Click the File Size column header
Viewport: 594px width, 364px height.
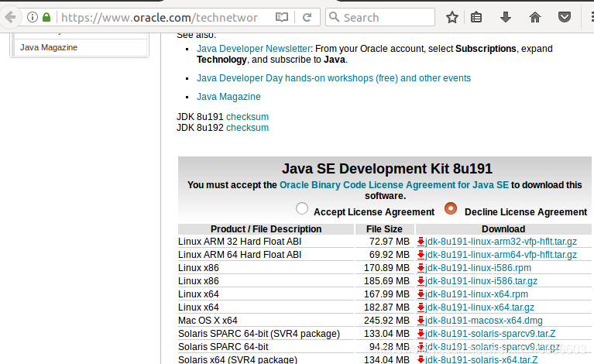tap(384, 229)
